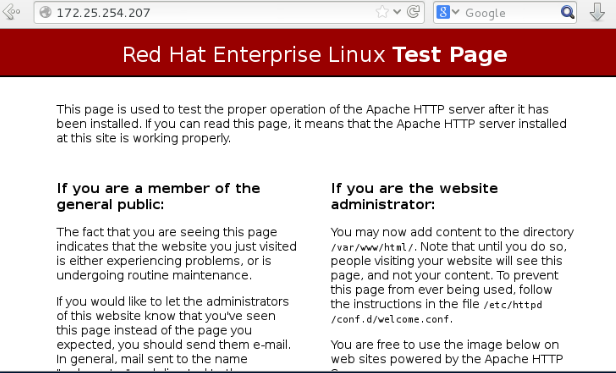Open the URL history dropdown arrow
This screenshot has height=373, width=616.
click(397, 12)
